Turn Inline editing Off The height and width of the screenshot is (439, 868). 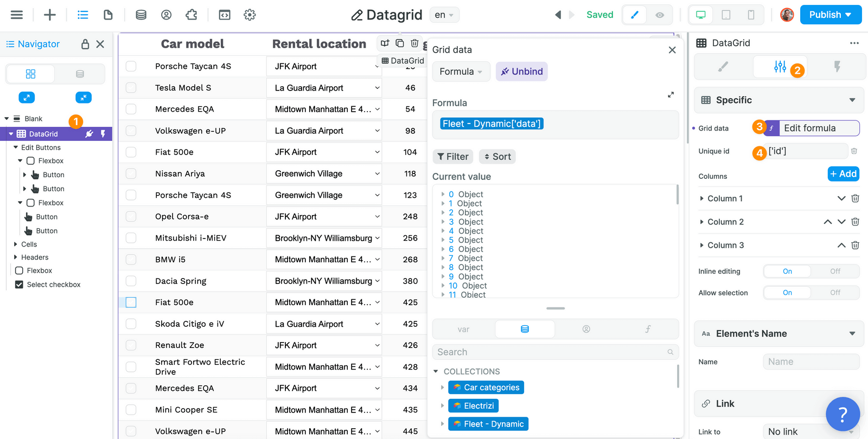tap(835, 271)
